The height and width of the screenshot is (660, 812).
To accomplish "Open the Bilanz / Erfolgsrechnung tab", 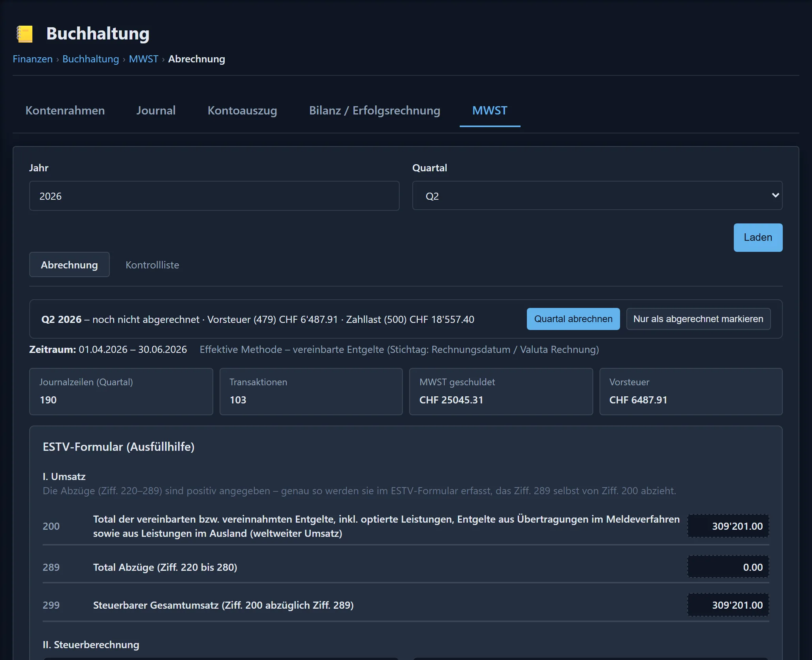I will click(374, 111).
